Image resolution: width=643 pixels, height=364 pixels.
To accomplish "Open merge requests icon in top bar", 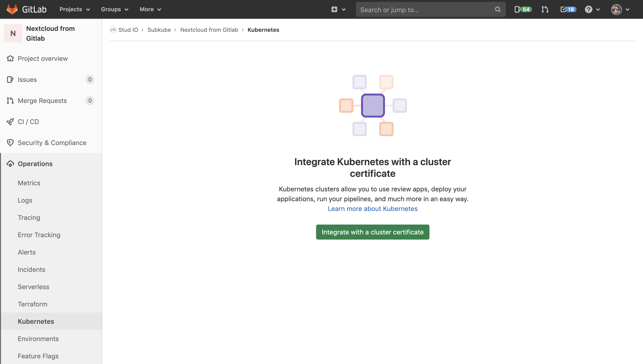I will [x=545, y=10].
